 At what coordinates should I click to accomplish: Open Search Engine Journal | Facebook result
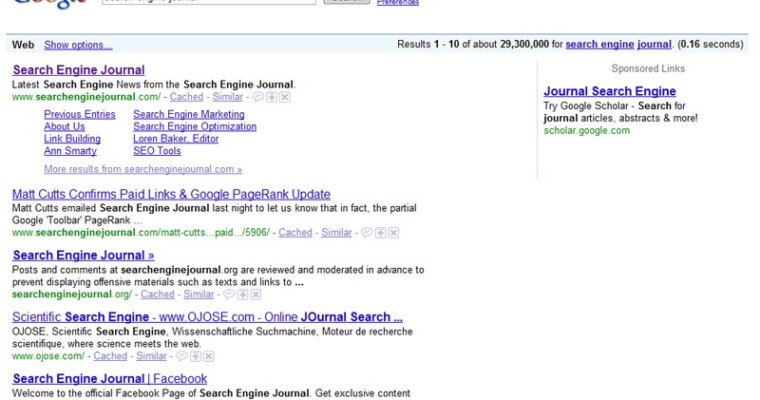110,379
